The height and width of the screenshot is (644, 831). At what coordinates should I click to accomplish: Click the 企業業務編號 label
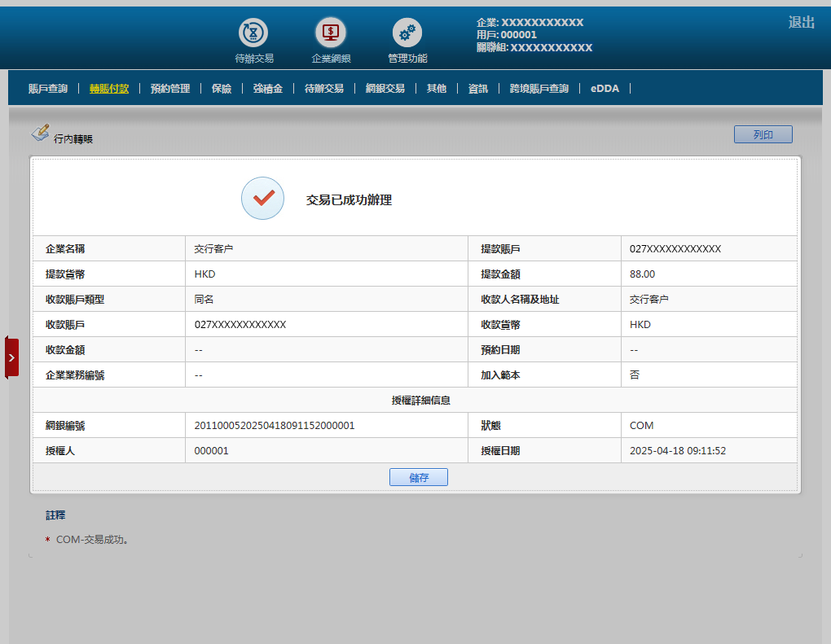pos(75,375)
